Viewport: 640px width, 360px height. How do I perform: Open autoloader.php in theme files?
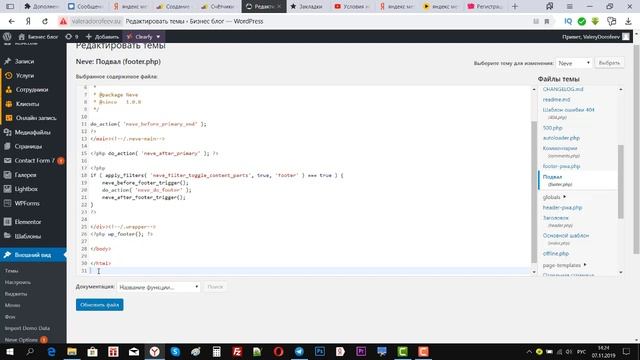pos(561,138)
